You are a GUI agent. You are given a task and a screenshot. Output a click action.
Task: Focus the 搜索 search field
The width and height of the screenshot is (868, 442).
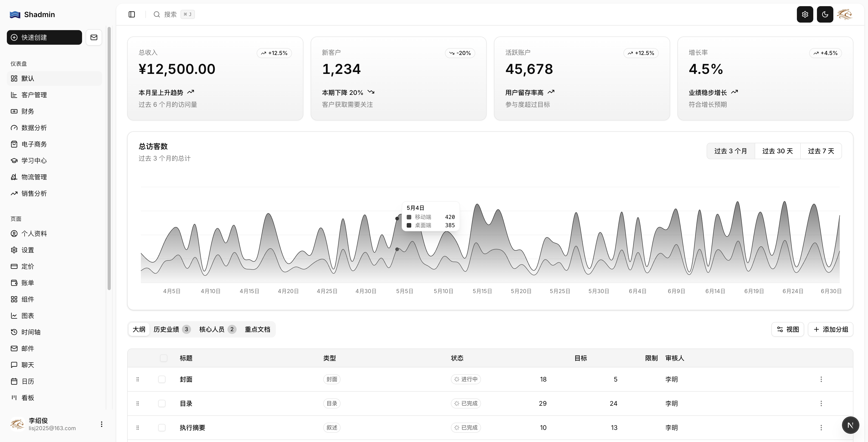[170, 15]
